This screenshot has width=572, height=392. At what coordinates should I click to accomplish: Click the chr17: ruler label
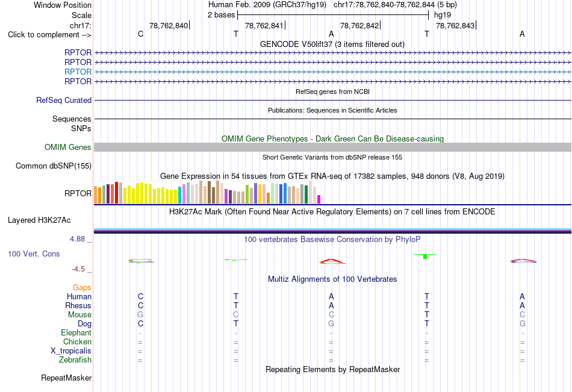tap(80, 25)
